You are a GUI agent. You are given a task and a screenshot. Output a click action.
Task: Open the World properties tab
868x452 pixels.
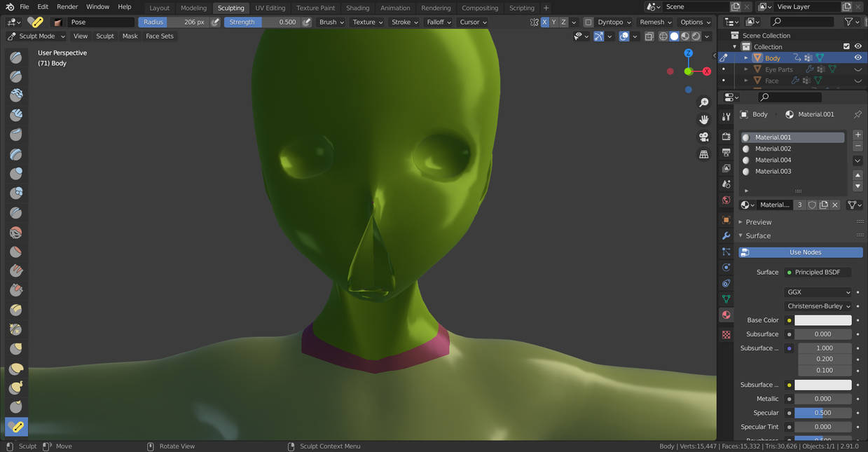pyautogui.click(x=726, y=200)
